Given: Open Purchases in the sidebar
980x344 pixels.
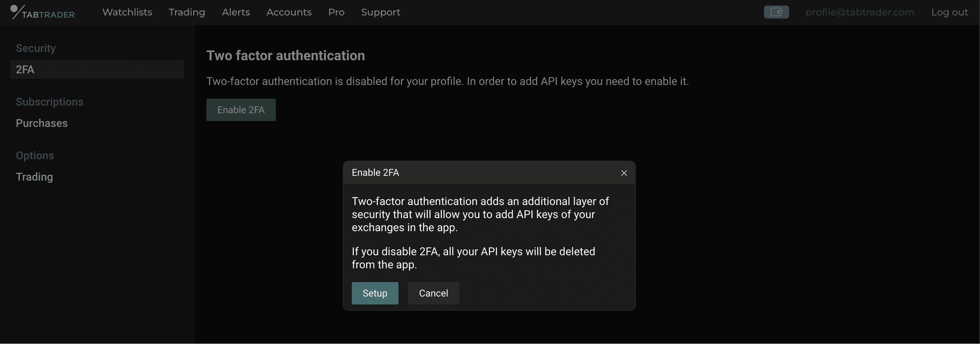Looking at the screenshot, I should (x=42, y=123).
